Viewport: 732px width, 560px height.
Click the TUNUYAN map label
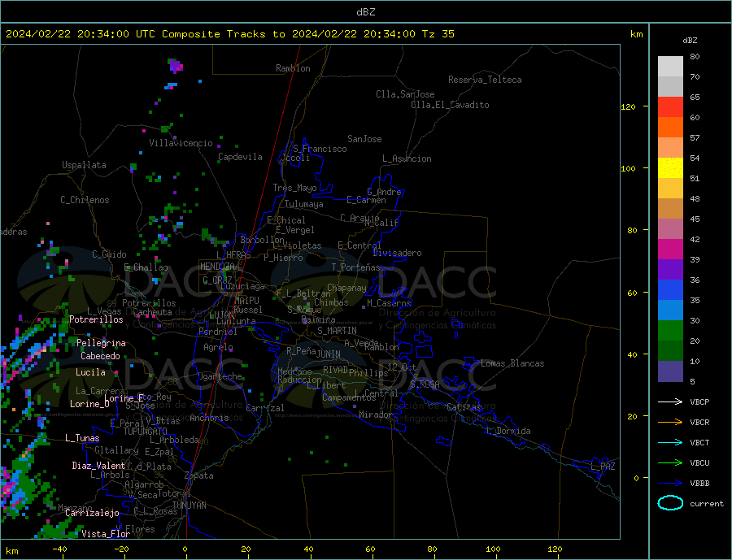[x=189, y=506]
